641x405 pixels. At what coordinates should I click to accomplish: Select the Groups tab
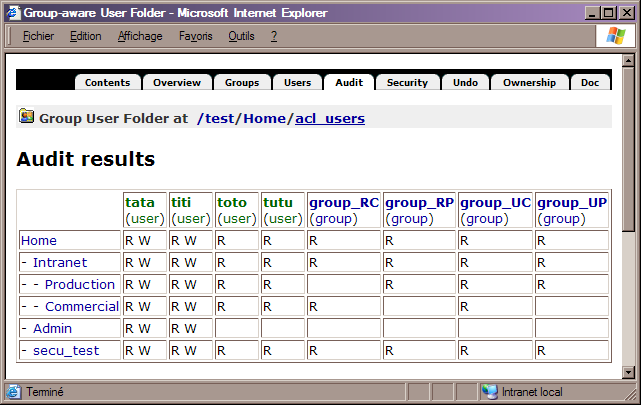[x=241, y=82]
